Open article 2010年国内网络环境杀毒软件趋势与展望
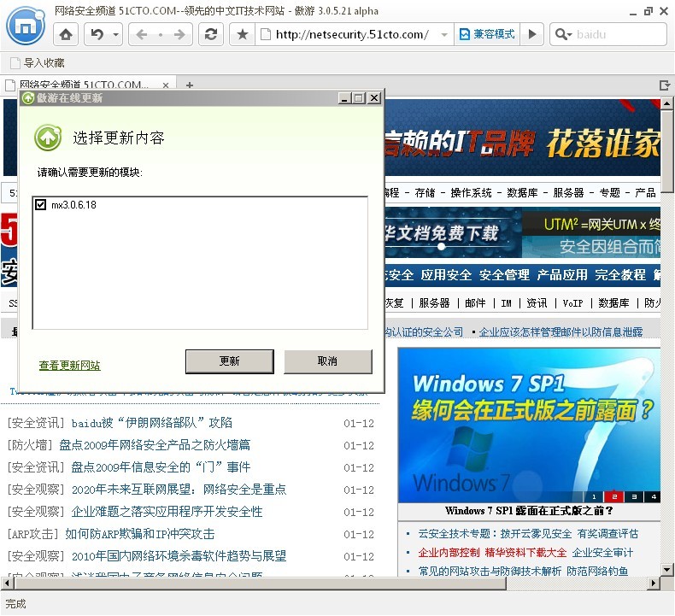675x616 pixels. [179, 556]
